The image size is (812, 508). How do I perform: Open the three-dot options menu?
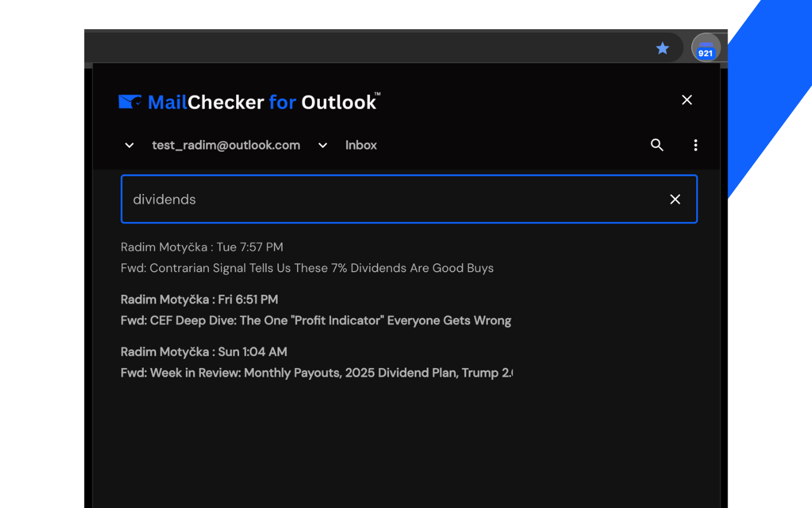coord(695,145)
